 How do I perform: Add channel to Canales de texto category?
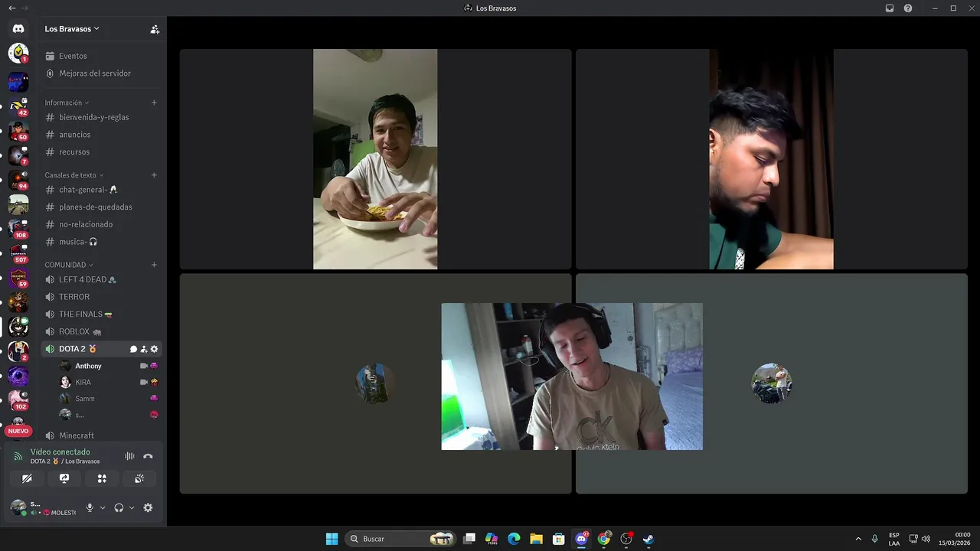click(x=154, y=175)
